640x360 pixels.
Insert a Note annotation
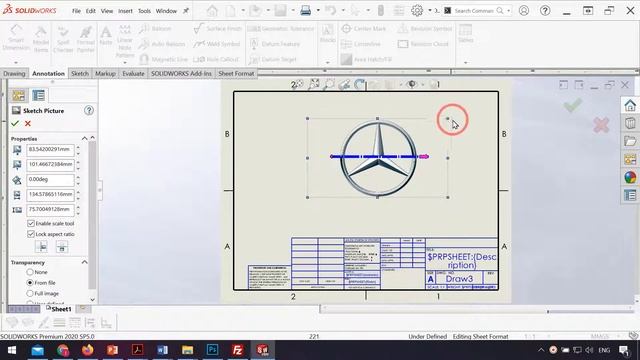(106, 36)
